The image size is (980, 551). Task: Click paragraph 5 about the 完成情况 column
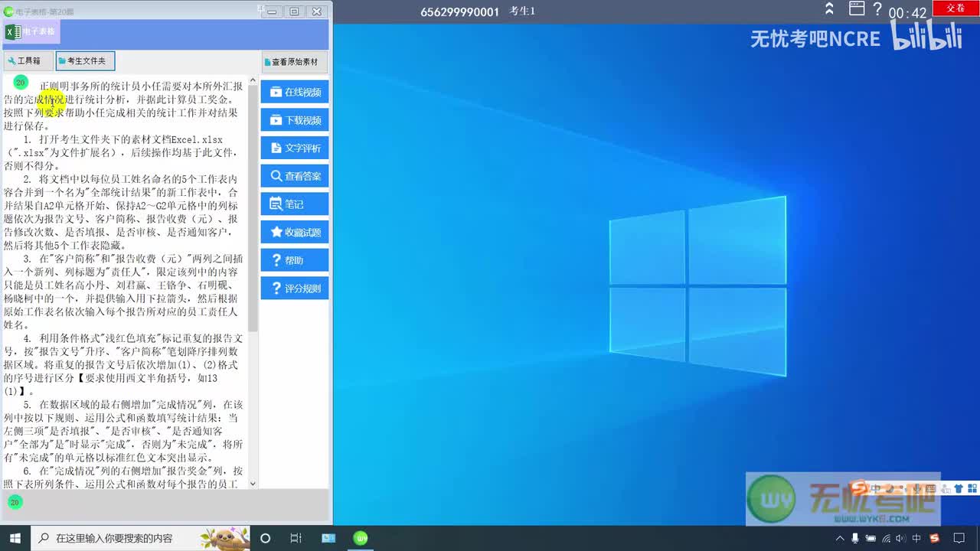click(x=123, y=430)
